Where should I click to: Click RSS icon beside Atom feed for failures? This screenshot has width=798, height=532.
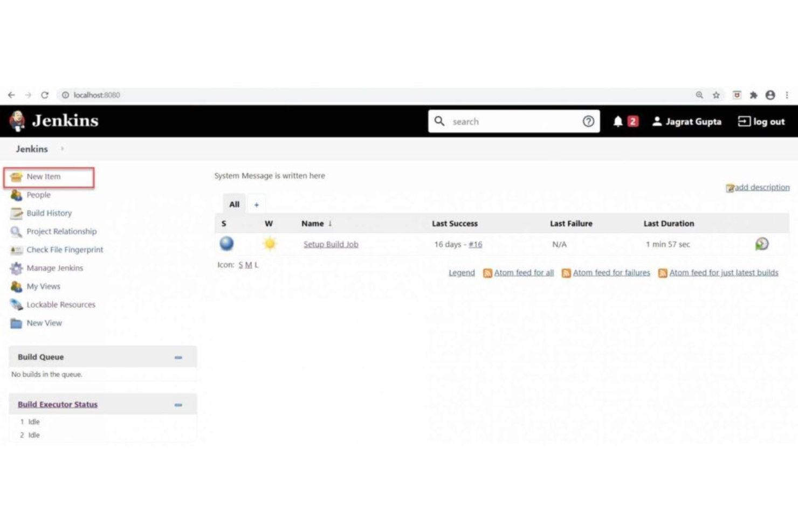point(566,273)
